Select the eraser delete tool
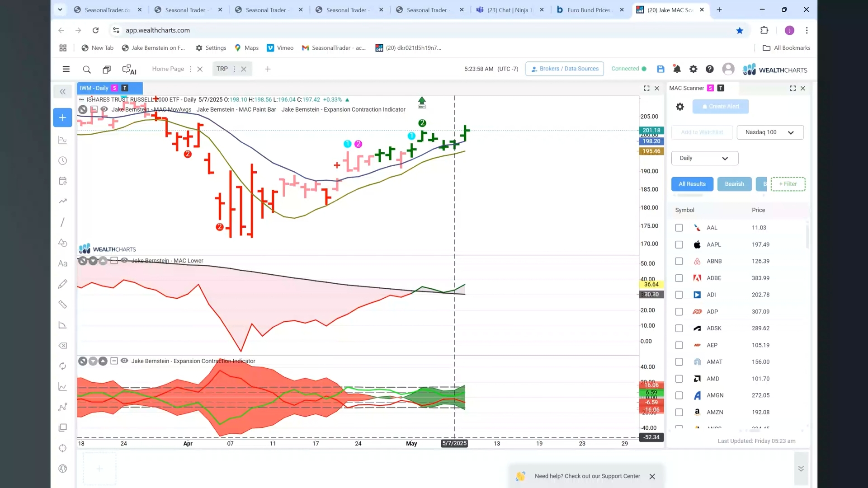 pos(63,346)
